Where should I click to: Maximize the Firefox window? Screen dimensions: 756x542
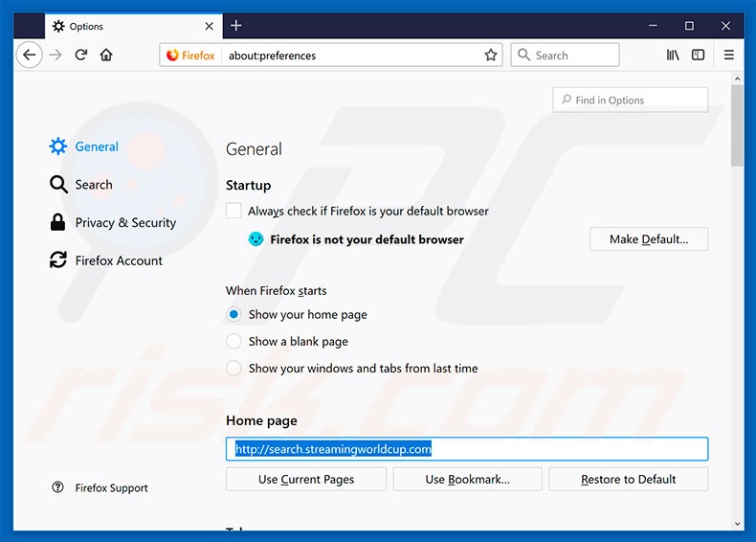point(689,26)
